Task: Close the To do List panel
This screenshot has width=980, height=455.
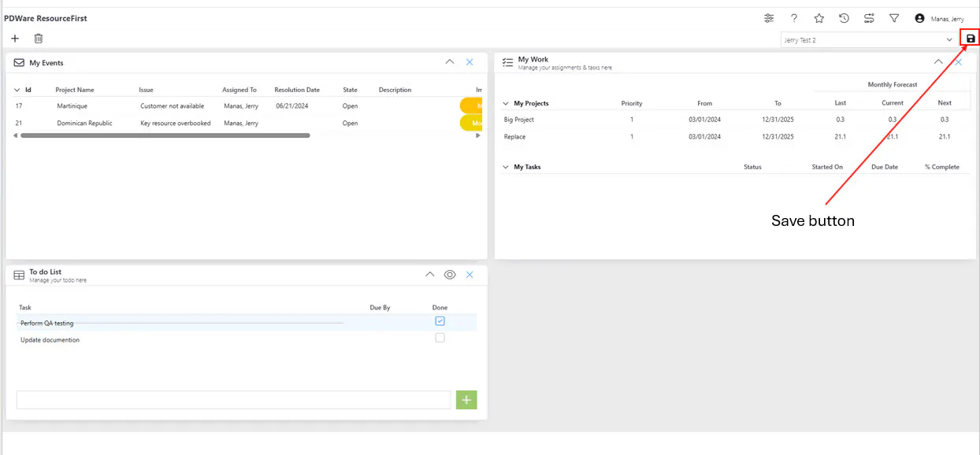Action: (470, 275)
